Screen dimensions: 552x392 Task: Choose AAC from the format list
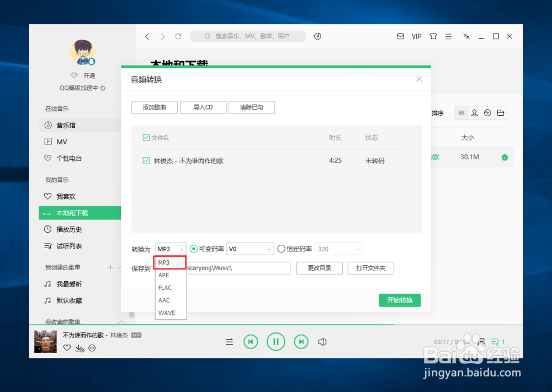[171, 300]
